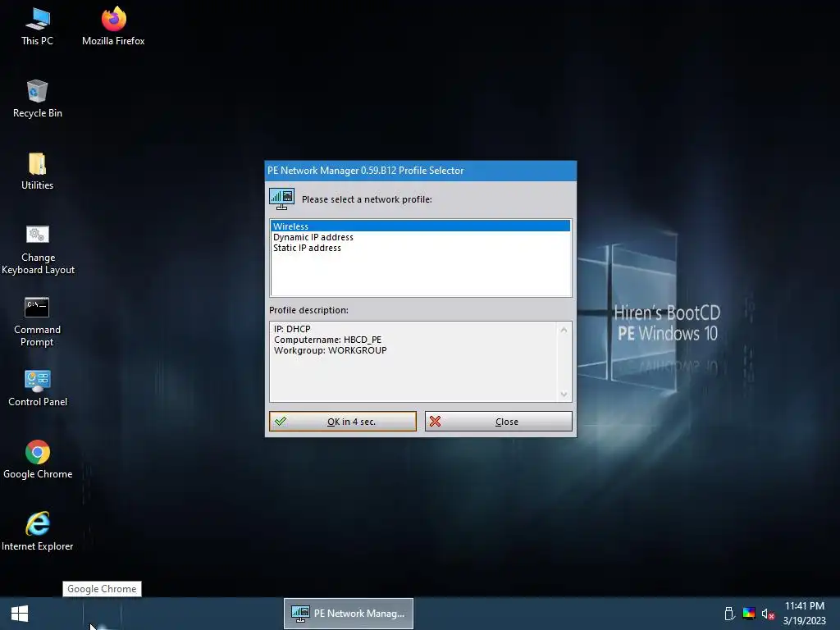
Task: Open Control Panel desktop icon
Action: (x=38, y=388)
